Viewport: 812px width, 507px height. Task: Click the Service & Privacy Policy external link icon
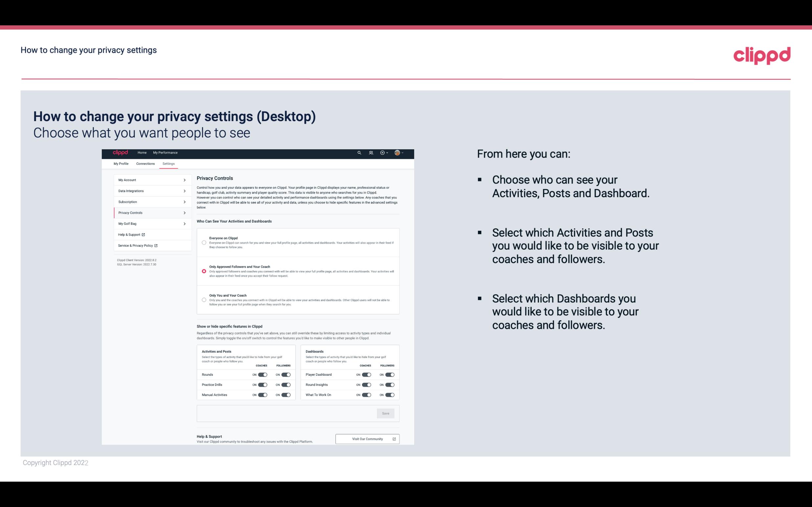[x=155, y=245]
